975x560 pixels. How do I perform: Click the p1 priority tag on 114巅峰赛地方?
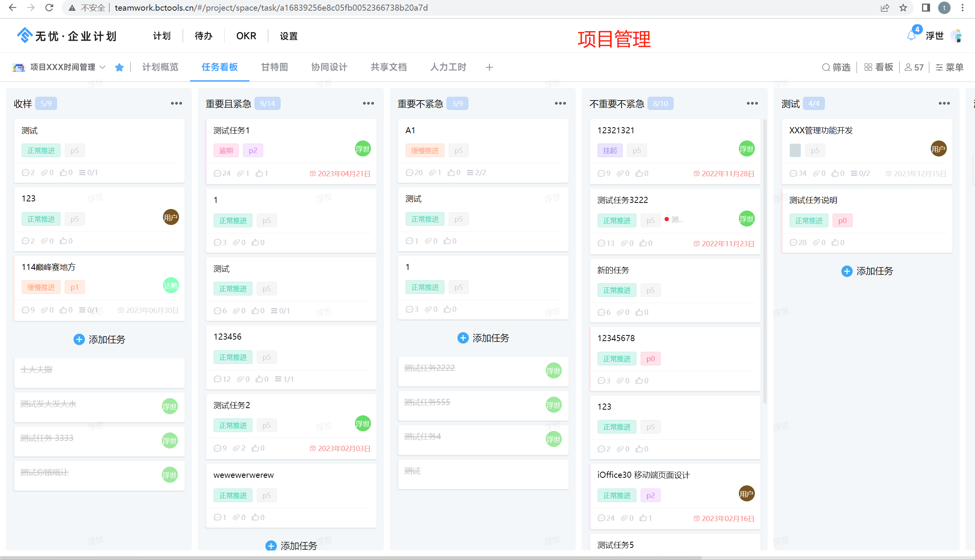[74, 287]
